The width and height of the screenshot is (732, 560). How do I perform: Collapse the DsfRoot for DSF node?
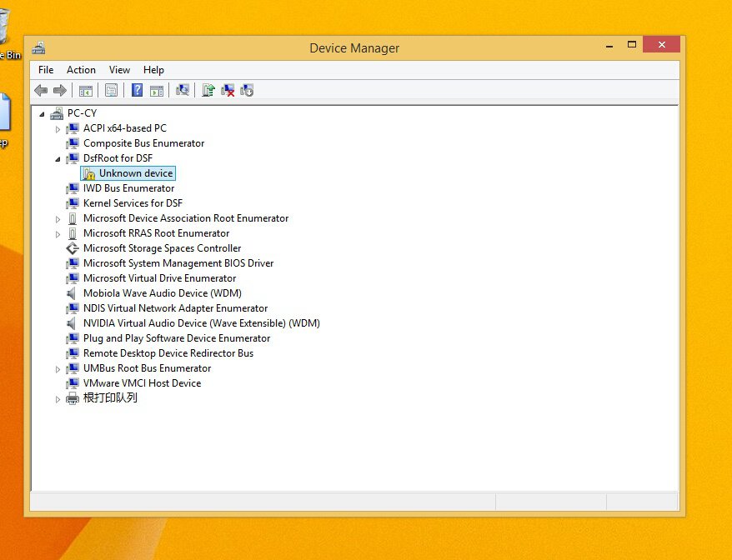tap(58, 158)
